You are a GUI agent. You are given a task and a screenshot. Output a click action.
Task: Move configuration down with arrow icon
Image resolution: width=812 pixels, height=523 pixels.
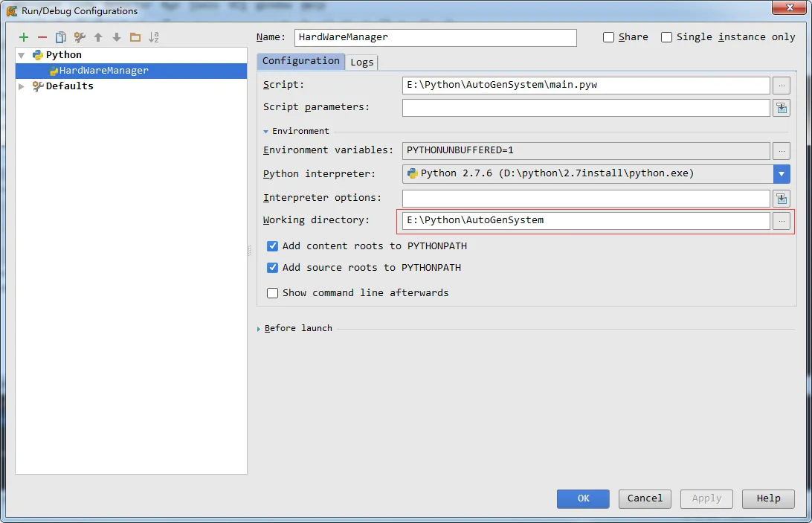(x=117, y=37)
